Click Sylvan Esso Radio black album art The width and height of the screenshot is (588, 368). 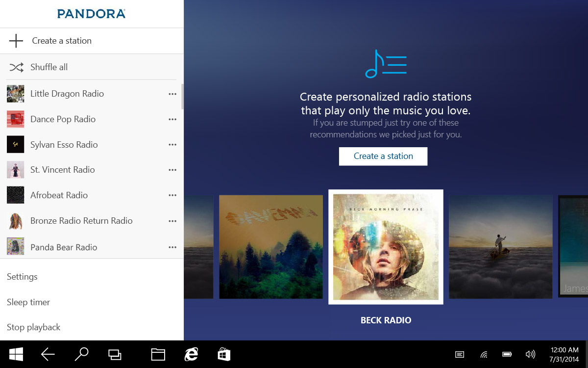16,145
